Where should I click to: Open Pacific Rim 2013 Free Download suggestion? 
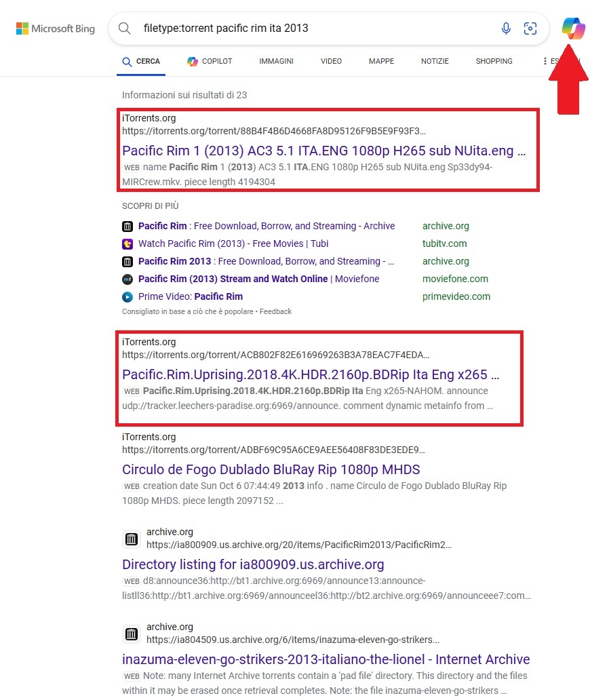(266, 262)
